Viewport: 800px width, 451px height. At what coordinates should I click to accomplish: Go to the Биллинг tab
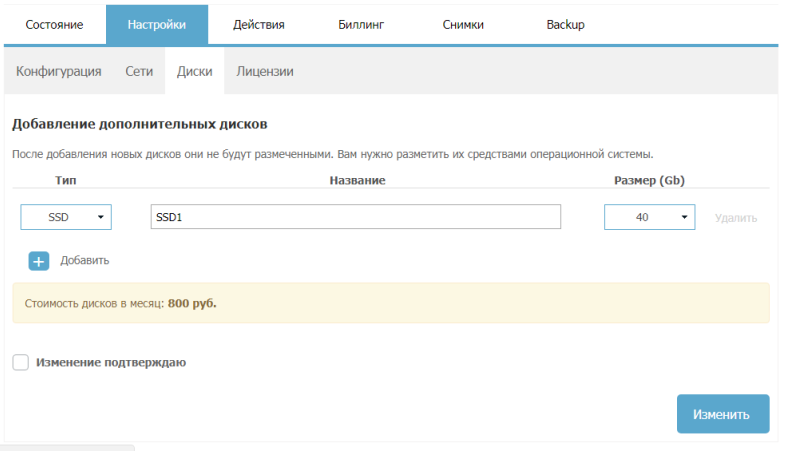coord(361,25)
